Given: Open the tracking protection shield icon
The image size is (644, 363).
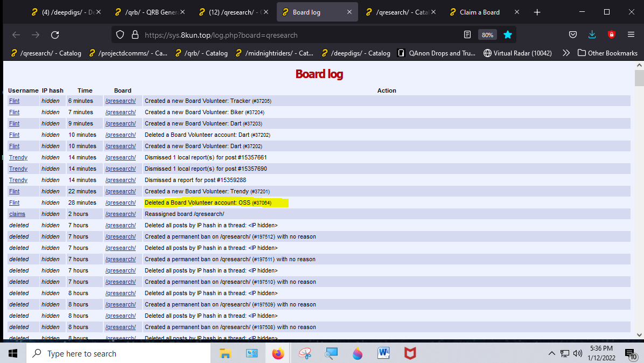Looking at the screenshot, I should [120, 35].
